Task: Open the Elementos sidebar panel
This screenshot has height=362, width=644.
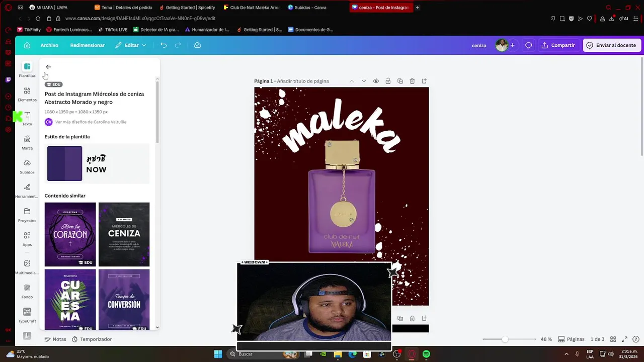Action: tap(27, 94)
